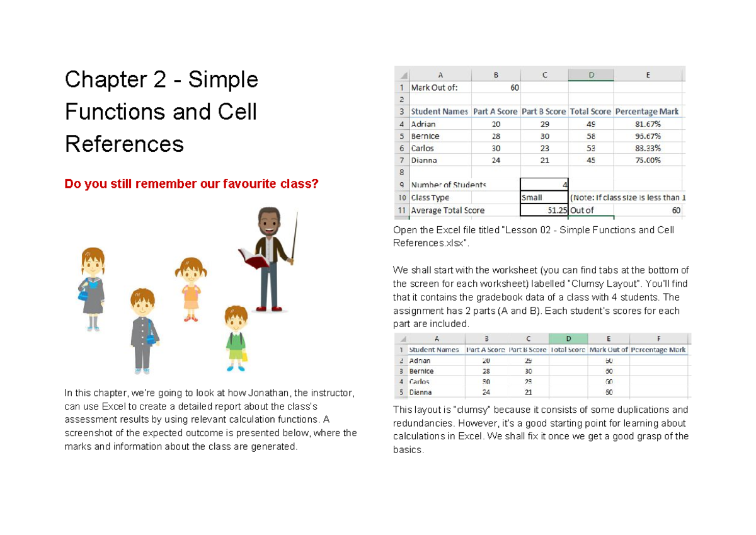Image resolution: width=756 pixels, height=535 pixels.
Task: Click column F header in the clumsy layout sheet
Action: 660,338
